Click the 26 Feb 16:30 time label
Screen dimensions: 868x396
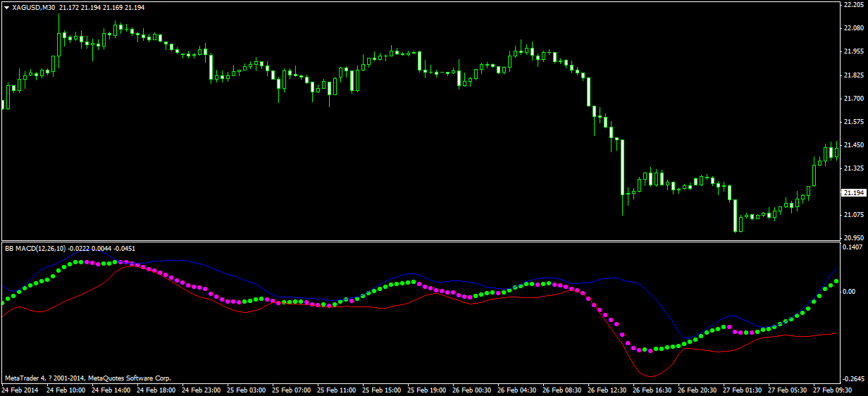[x=652, y=390]
